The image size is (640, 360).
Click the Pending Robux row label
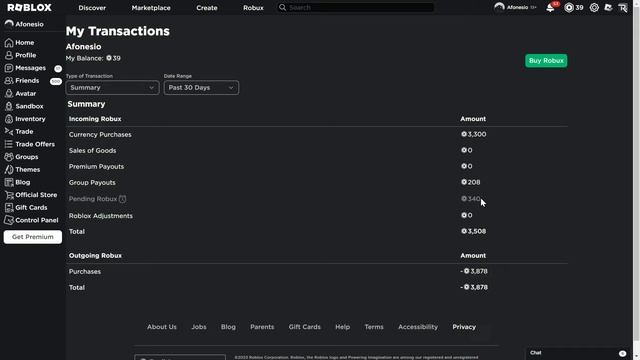(93, 199)
